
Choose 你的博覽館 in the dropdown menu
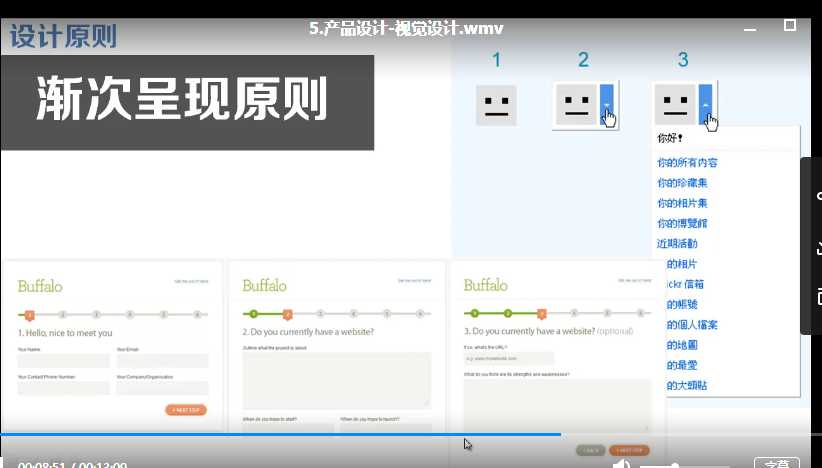tap(682, 223)
